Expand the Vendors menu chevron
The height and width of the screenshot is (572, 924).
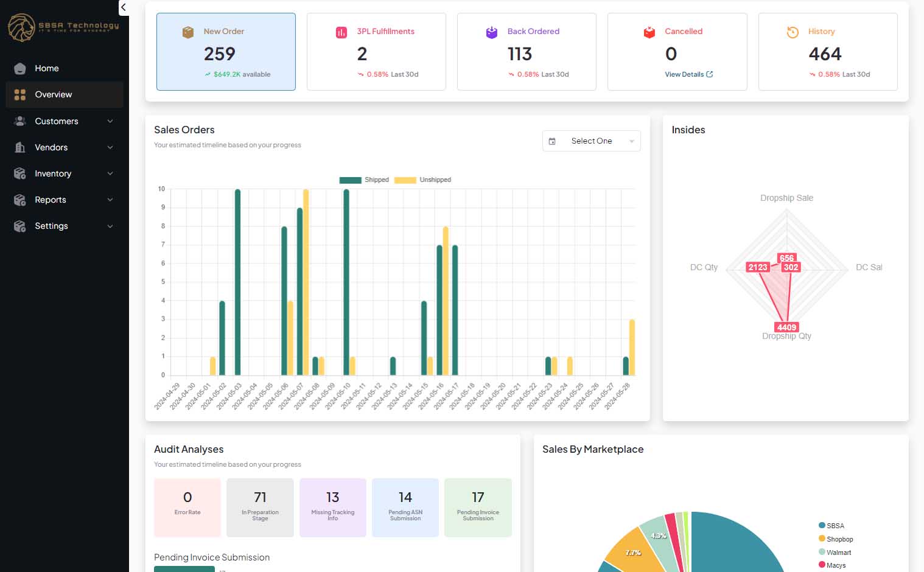[x=110, y=147]
